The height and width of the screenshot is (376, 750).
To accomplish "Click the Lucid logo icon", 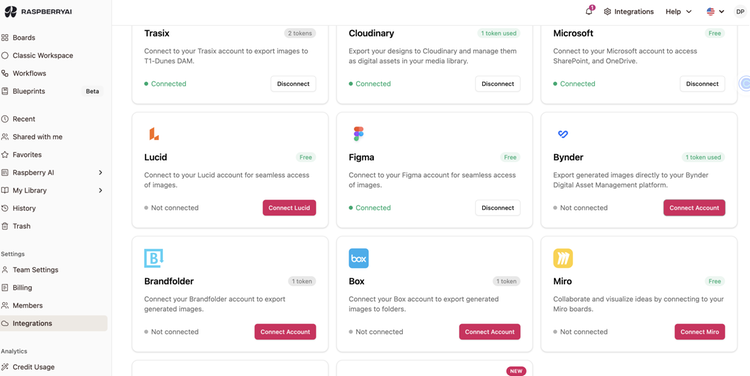I will coord(154,134).
